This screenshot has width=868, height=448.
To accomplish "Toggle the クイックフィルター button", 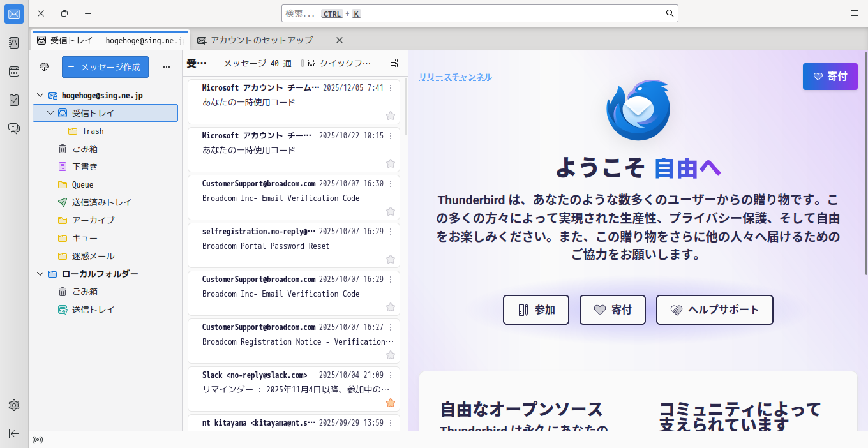I will pyautogui.click(x=339, y=63).
